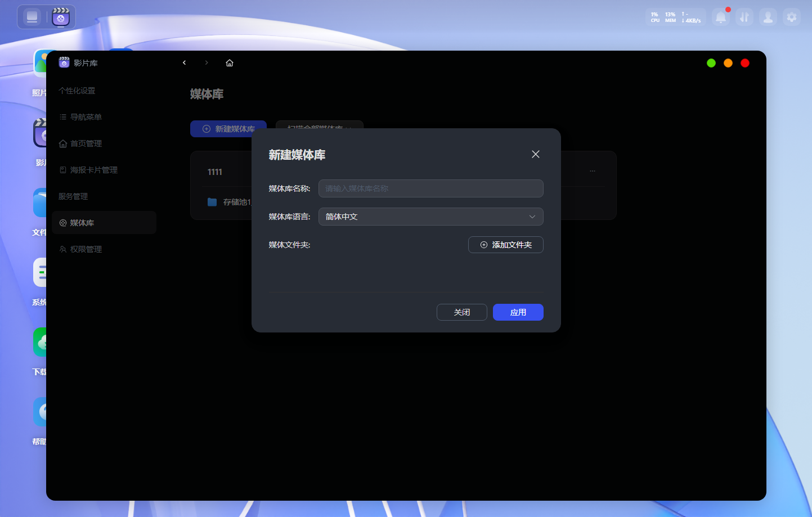
Task: Click the 1111 library name
Action: pyautogui.click(x=215, y=172)
